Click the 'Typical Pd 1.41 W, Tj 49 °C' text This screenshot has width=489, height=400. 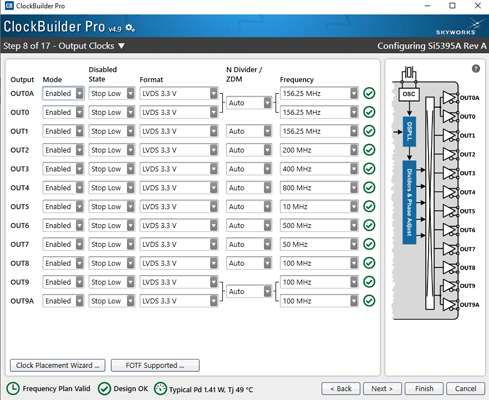coord(211,389)
